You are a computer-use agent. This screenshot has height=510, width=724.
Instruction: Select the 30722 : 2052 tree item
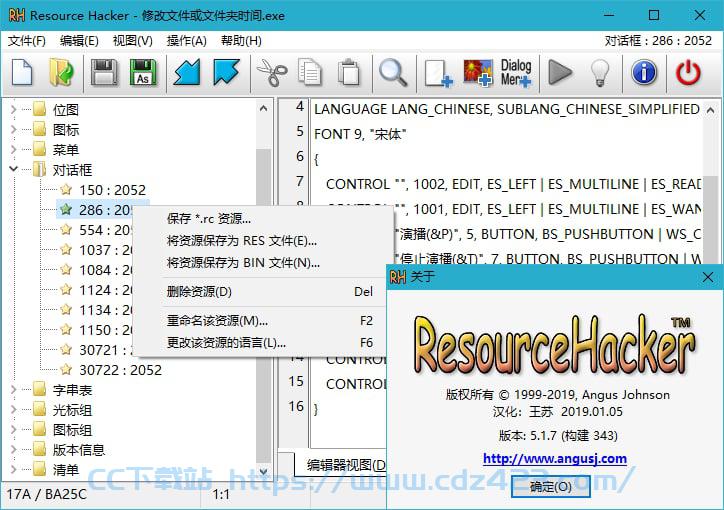120,370
